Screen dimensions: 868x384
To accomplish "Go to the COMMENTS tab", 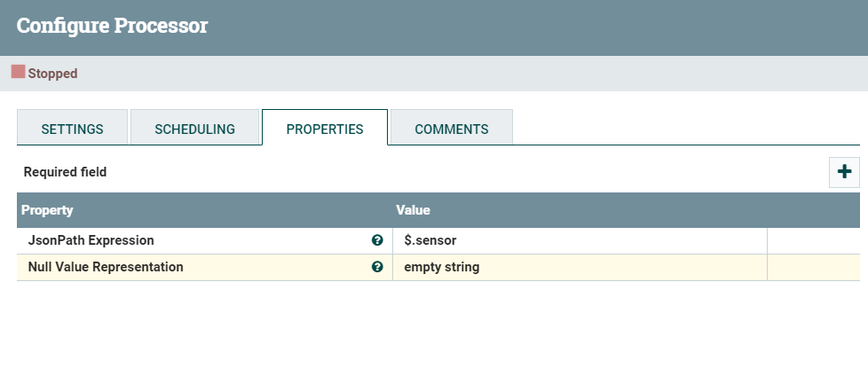I will 452,129.
